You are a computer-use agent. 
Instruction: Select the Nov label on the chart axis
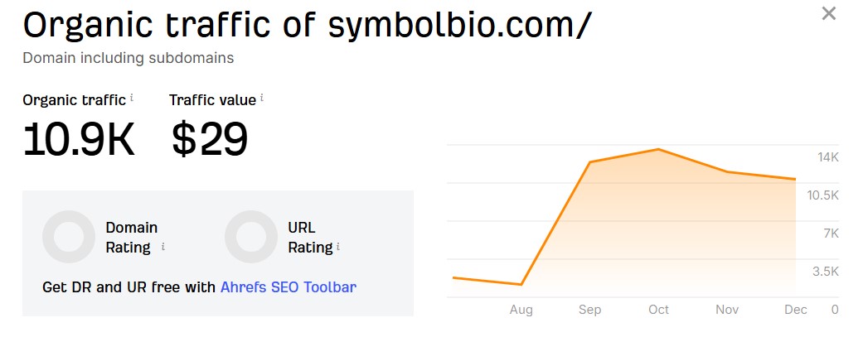pos(727,310)
